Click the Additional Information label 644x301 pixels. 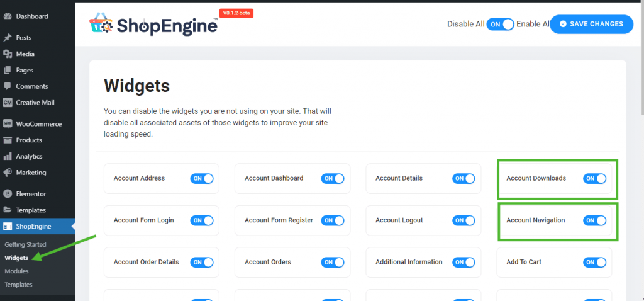click(409, 263)
